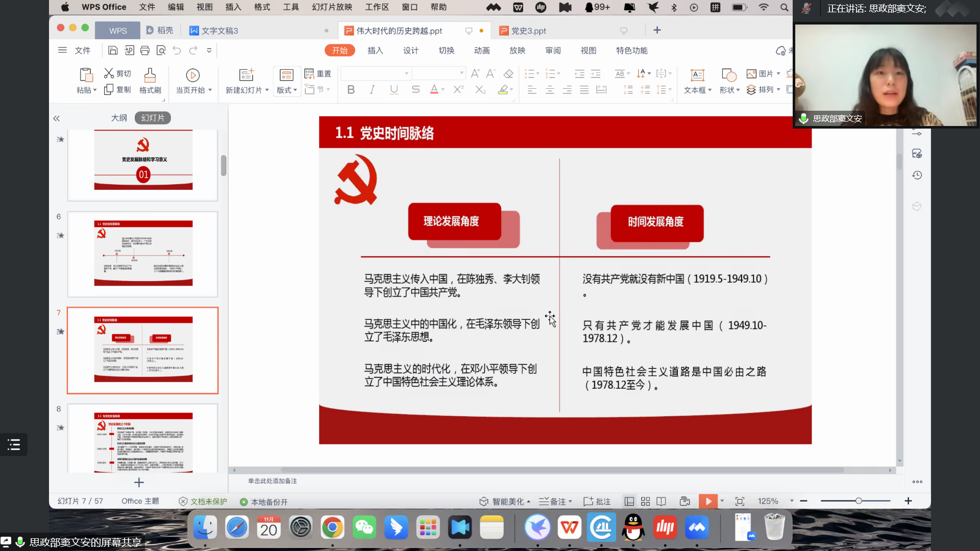The height and width of the screenshot is (551, 980).
Task: Toggle Underline formatting
Action: tap(394, 90)
